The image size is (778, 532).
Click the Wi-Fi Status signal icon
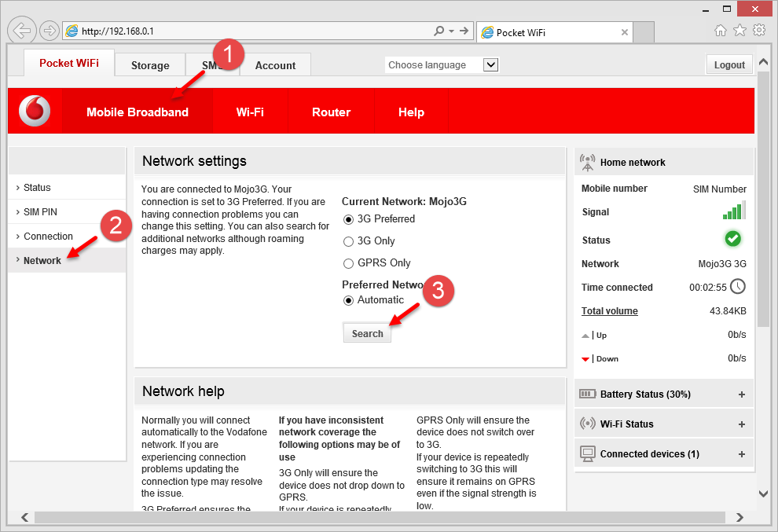coord(588,424)
